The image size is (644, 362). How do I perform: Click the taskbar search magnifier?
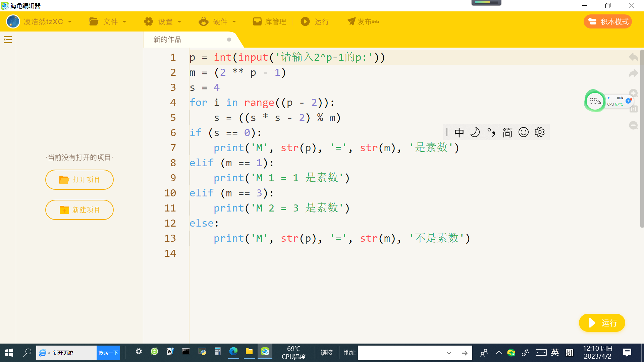[27, 353]
